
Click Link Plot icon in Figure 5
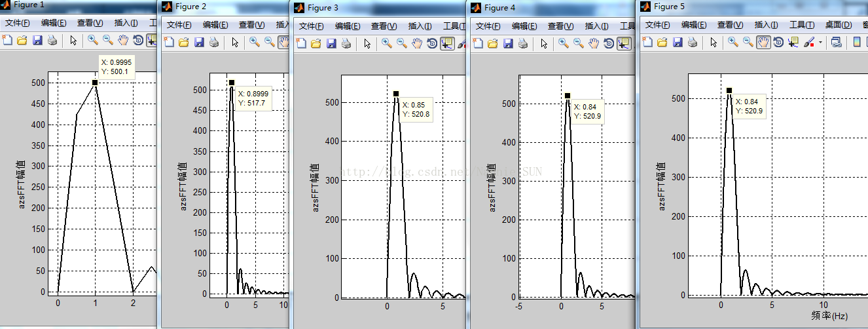click(836, 42)
